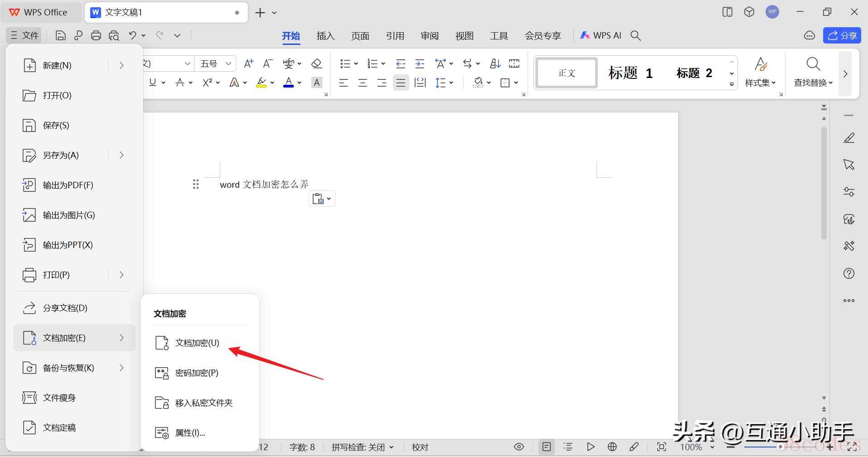Click the undo arrow icon
The image size is (868, 457).
click(132, 35)
